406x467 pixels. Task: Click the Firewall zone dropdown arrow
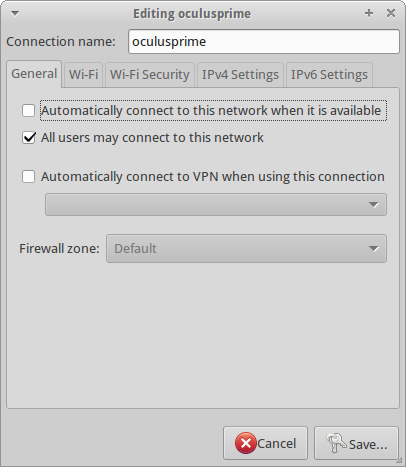pos(374,249)
